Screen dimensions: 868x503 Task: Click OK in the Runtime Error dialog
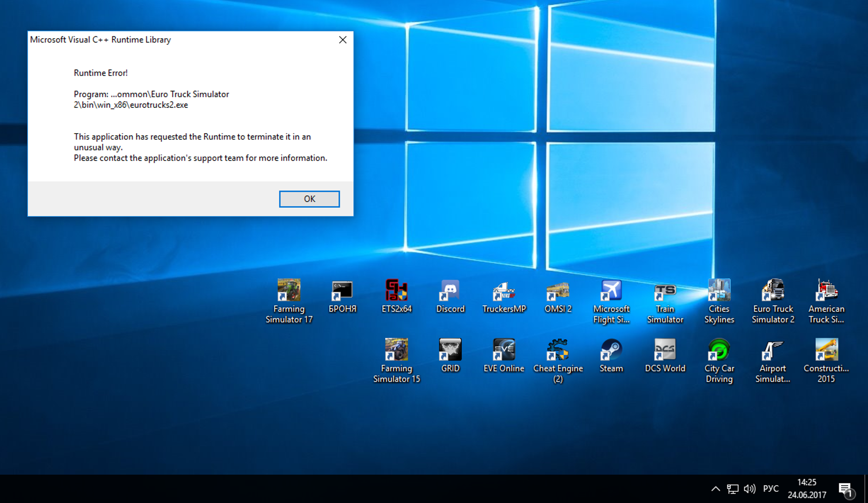(309, 199)
